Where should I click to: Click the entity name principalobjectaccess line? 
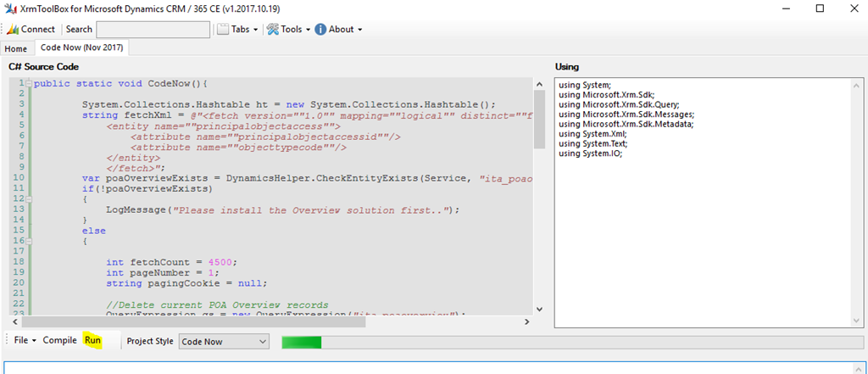(x=223, y=126)
